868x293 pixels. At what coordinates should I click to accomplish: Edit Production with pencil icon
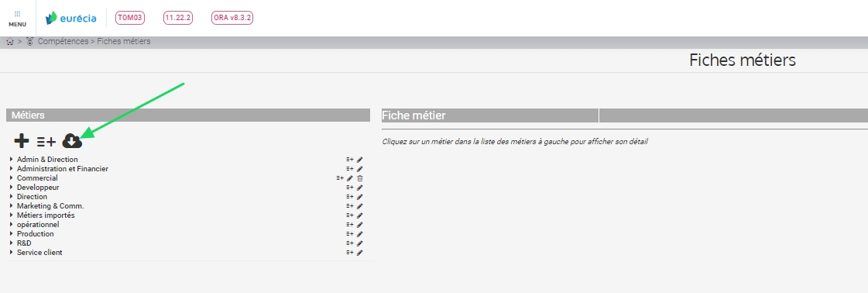click(x=360, y=234)
